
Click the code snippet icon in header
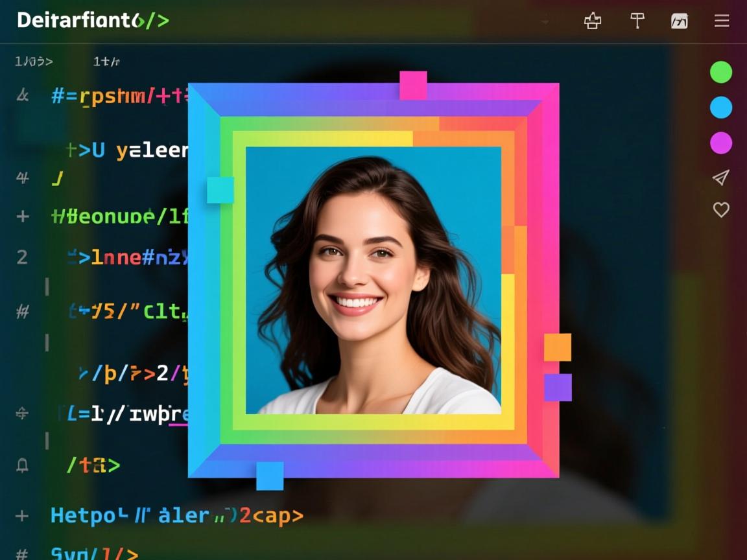point(679,21)
